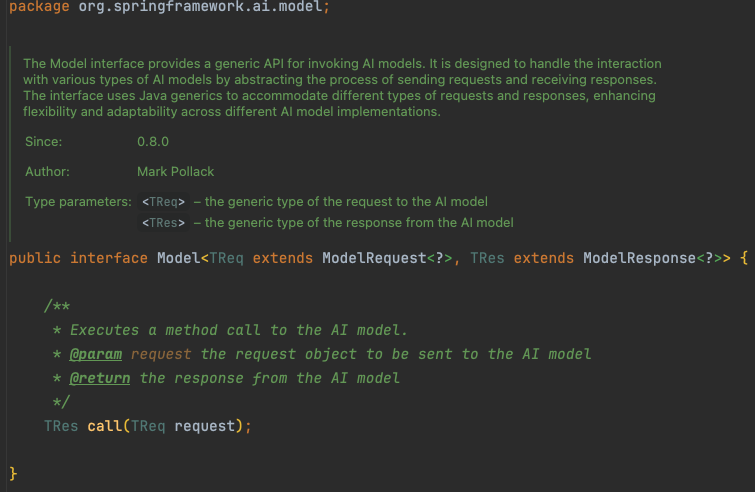Click the author name Mark Pollack
Screen dimensions: 755x492
tap(175, 172)
